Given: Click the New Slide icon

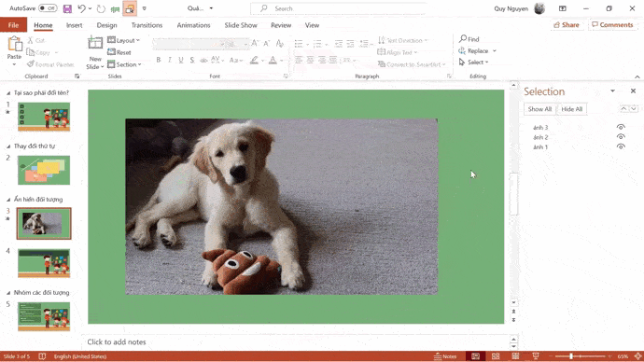Looking at the screenshot, I should pyautogui.click(x=95, y=43).
